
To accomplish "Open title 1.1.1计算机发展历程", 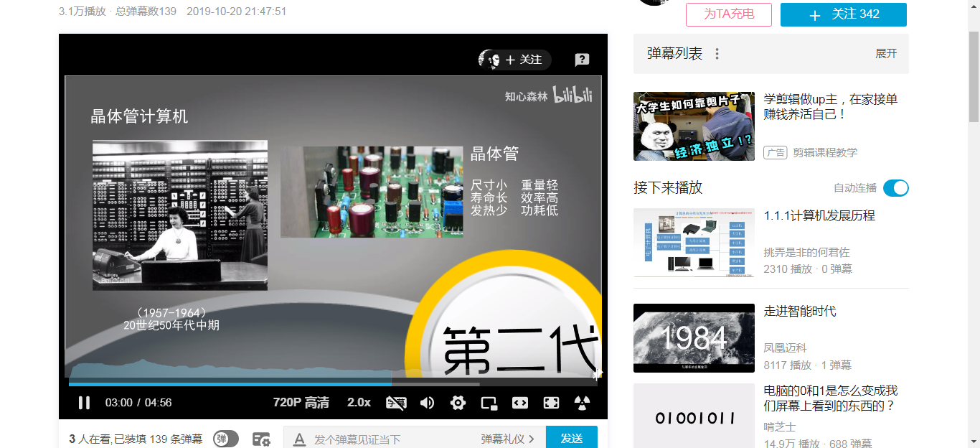I will pyautogui.click(x=819, y=215).
